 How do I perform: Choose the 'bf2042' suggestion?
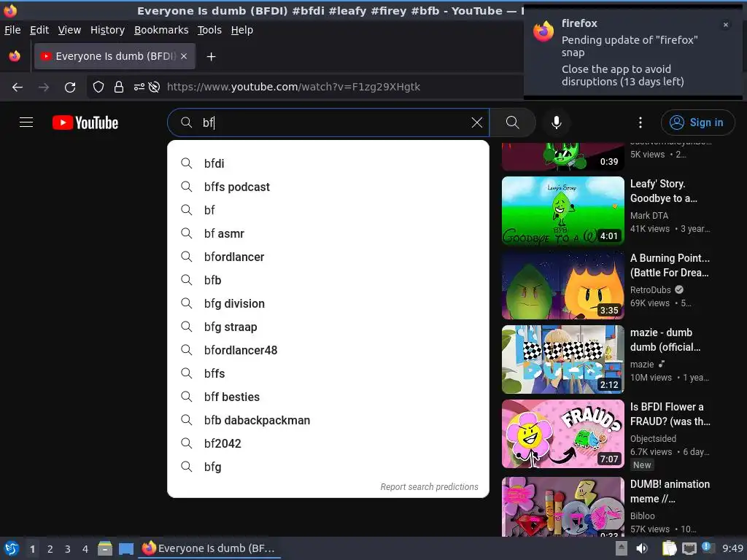[328, 443]
